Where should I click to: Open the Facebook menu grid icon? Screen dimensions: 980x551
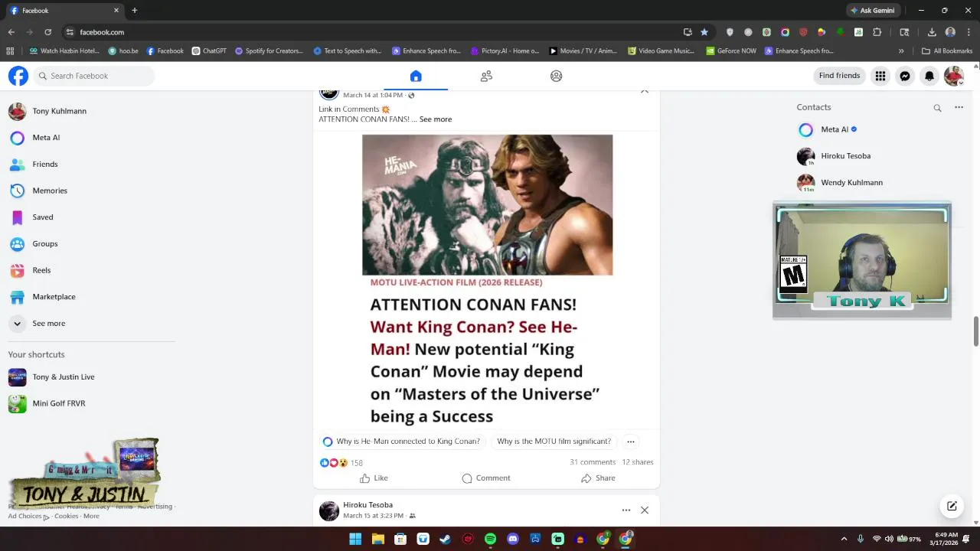click(880, 76)
